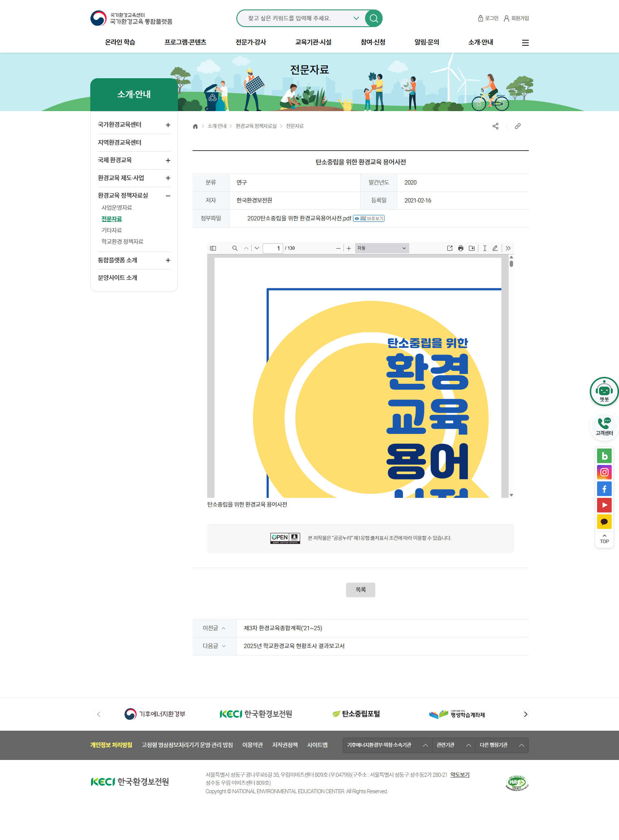The image size is (619, 840).
Task: Print the PDF document
Action: click(x=460, y=248)
